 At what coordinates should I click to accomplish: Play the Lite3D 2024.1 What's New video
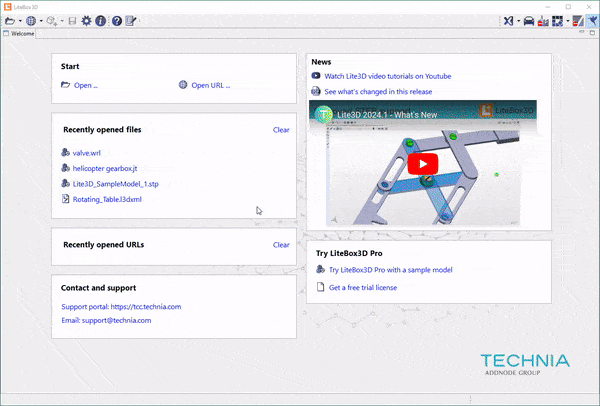pos(422,164)
